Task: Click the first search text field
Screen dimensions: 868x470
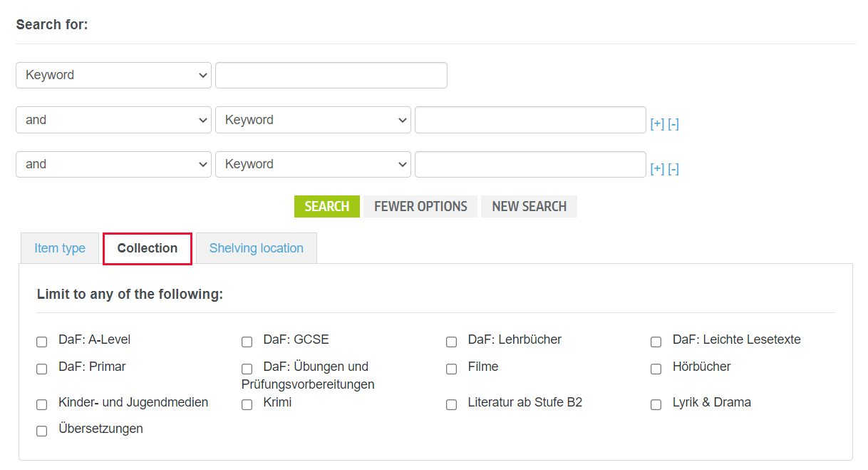Action: point(331,76)
